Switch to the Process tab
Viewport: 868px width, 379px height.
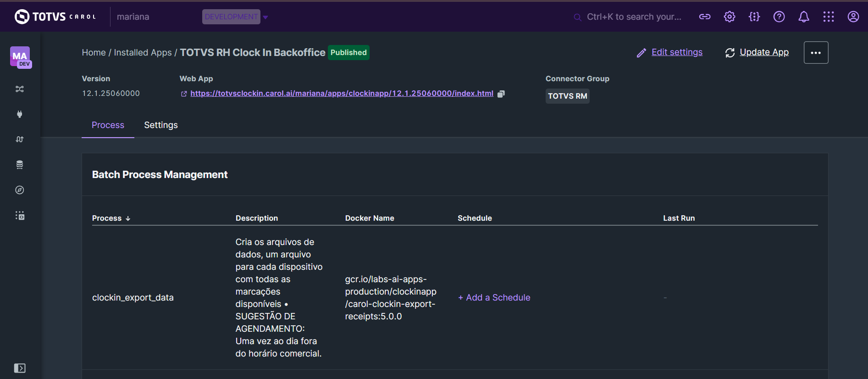108,125
